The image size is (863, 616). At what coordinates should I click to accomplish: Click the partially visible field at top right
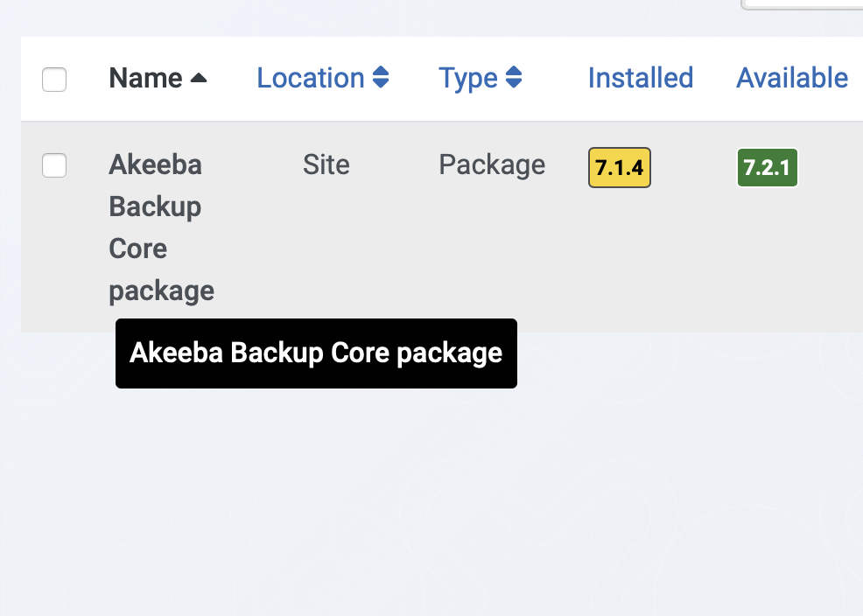pyautogui.click(x=802, y=5)
